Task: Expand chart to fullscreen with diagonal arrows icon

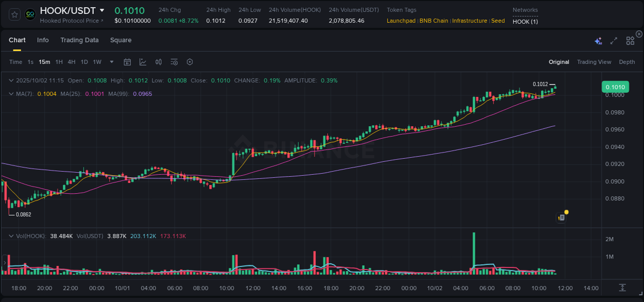Action: tap(613, 40)
